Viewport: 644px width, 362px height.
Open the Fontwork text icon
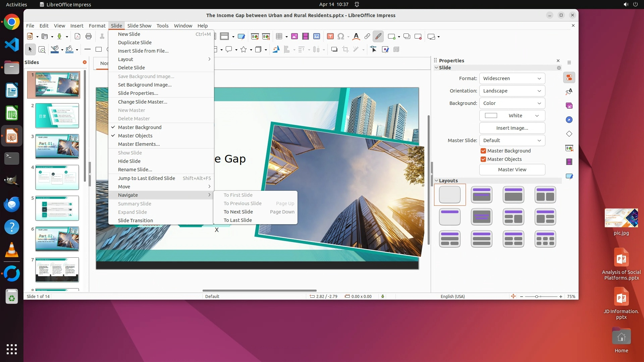click(x=356, y=36)
